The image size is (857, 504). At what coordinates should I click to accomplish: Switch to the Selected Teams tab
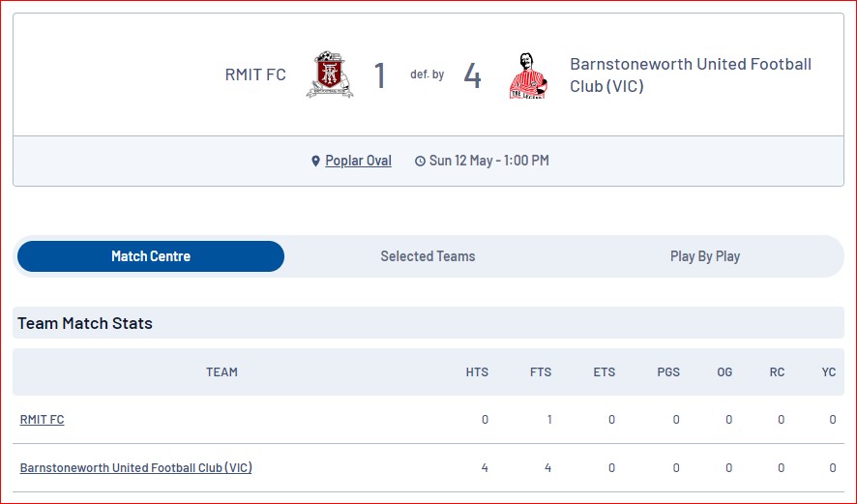point(428,256)
